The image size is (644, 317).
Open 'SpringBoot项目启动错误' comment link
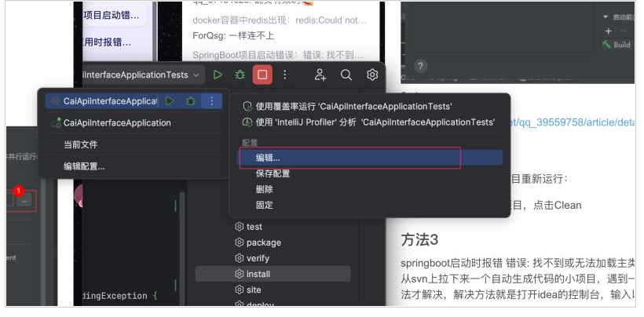coord(278,55)
